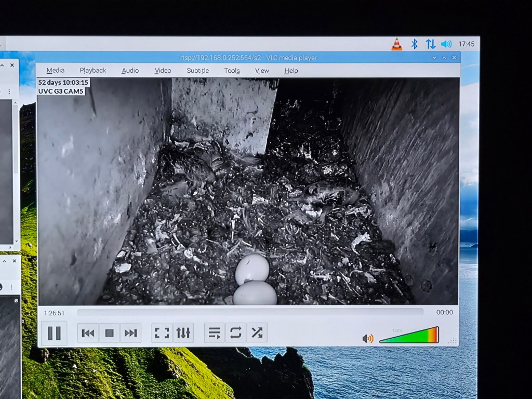
Task: Pause the video stream playback
Action: click(x=54, y=333)
